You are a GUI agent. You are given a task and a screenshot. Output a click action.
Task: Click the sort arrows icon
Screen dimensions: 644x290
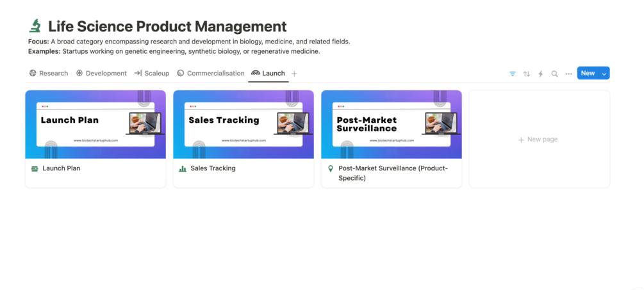[527, 74]
